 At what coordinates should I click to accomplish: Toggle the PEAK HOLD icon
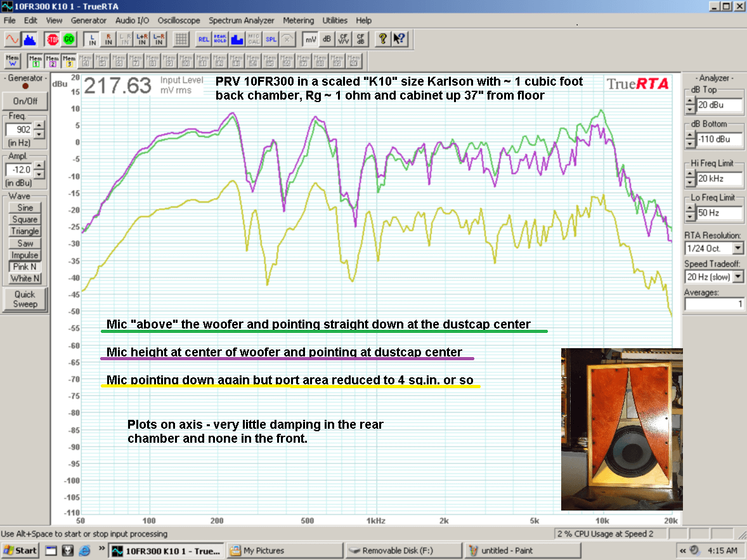(220, 39)
